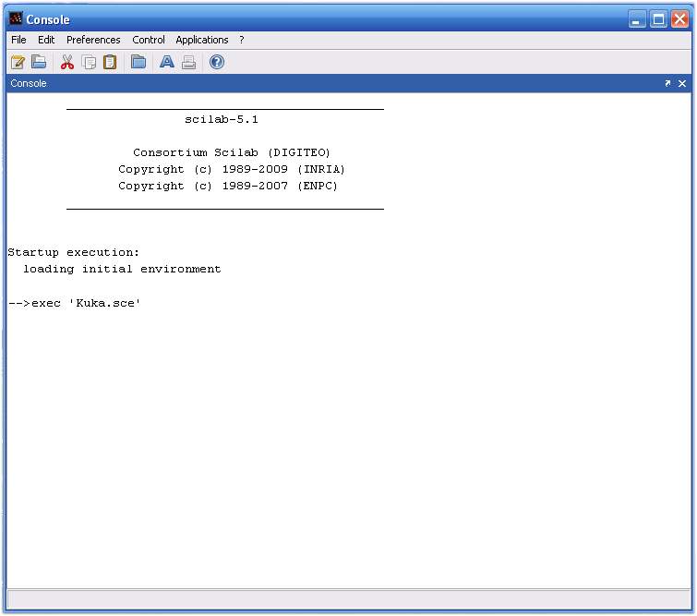Expand the Preferences menu
The width and height of the screenshot is (697, 616).
point(93,40)
